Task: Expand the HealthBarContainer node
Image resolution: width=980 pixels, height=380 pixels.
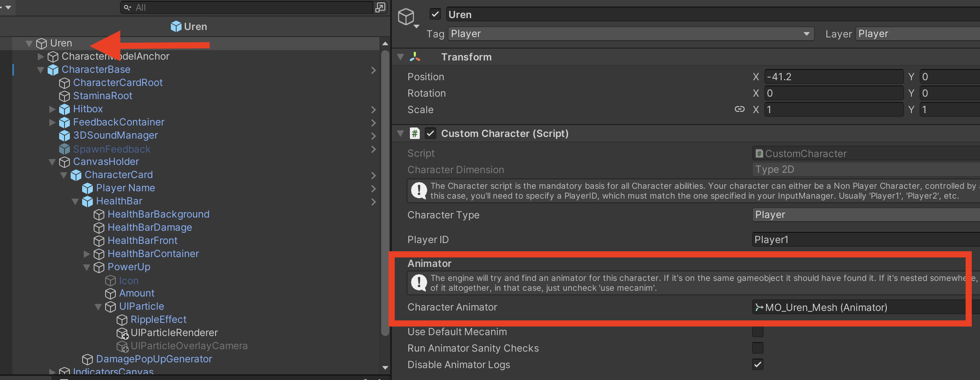Action: tap(87, 254)
